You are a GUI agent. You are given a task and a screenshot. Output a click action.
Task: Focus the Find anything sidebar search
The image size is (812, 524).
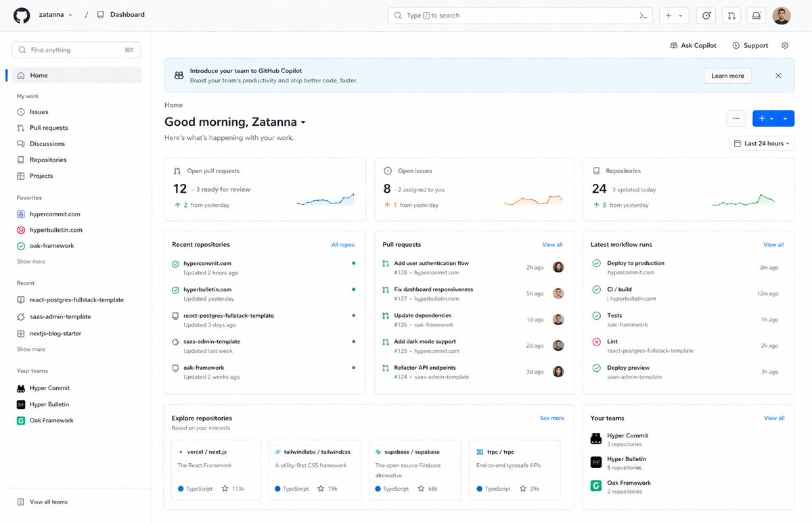point(76,50)
